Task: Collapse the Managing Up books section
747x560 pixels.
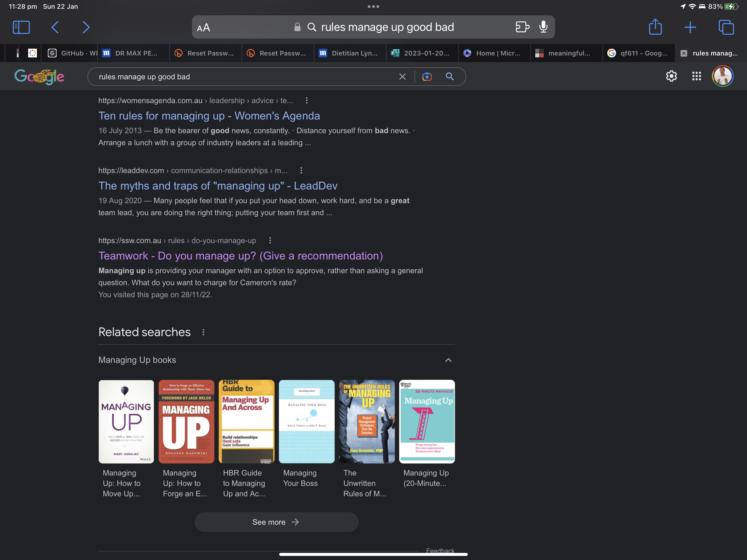Action: tap(448, 360)
